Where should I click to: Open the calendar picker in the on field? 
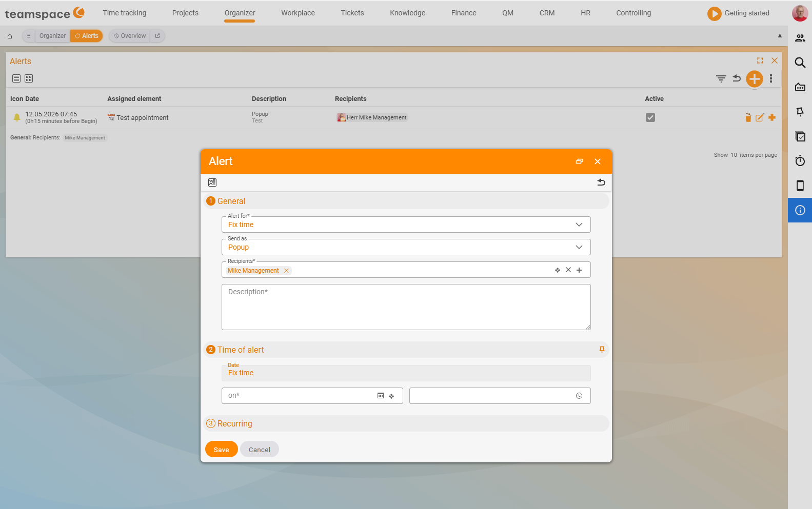381,396
